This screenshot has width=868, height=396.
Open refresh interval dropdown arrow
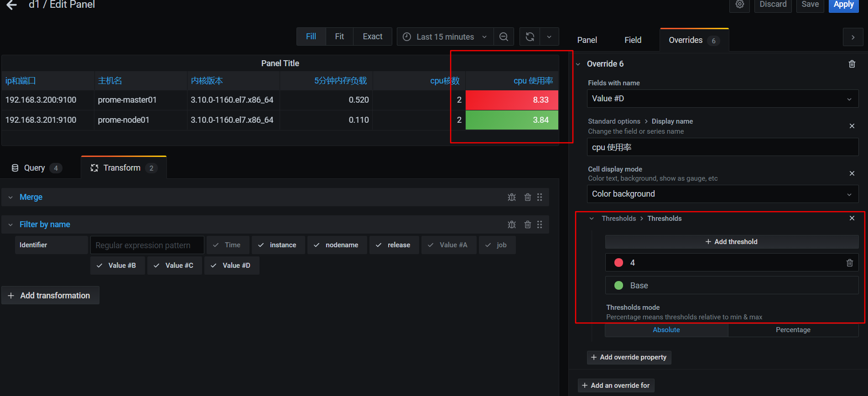[x=549, y=36]
